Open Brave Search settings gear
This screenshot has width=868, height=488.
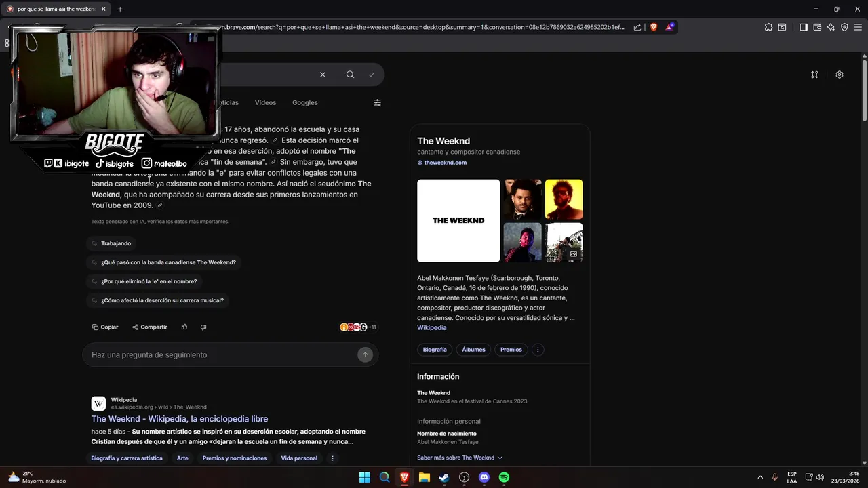coord(840,75)
